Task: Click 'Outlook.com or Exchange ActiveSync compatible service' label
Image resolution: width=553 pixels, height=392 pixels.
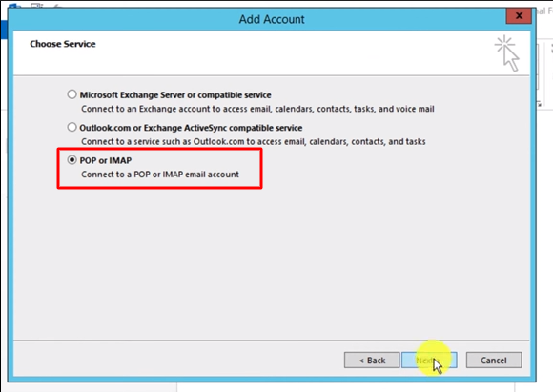Action: pyautogui.click(x=191, y=128)
